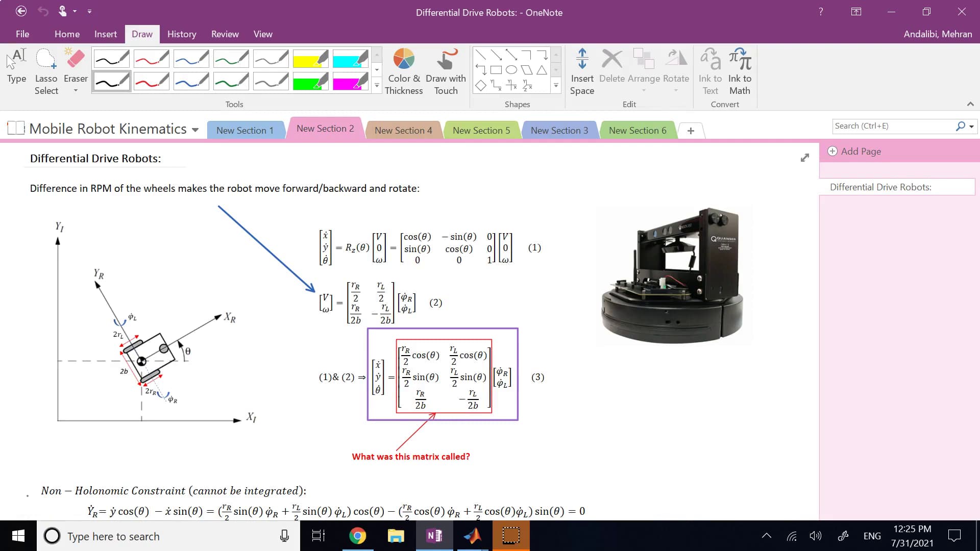980x551 pixels.
Task: Pick the yellow highlighter pen
Action: coord(311,59)
